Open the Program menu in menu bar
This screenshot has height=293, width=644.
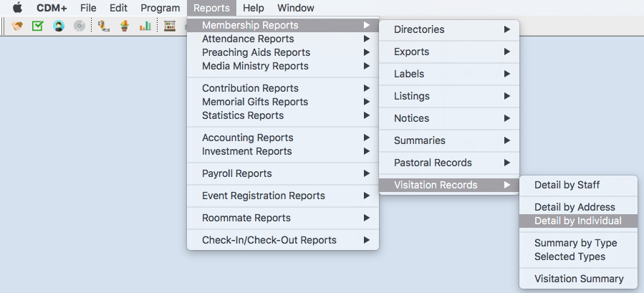click(x=160, y=8)
